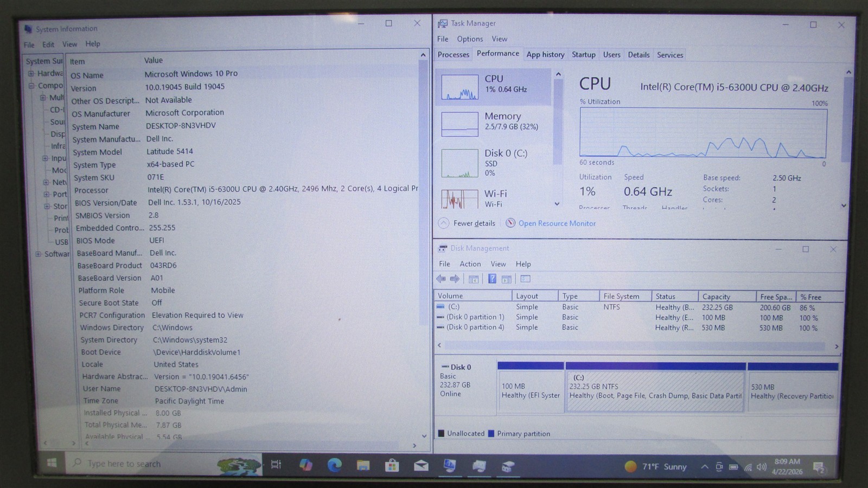The height and width of the screenshot is (488, 868).
Task: Expand the Software Environment tree node
Action: pos(39,254)
